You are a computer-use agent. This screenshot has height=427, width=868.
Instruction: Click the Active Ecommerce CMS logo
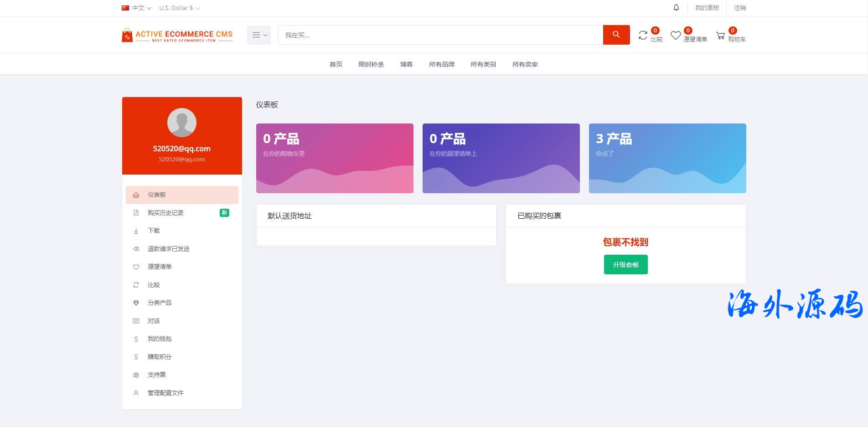tap(177, 36)
